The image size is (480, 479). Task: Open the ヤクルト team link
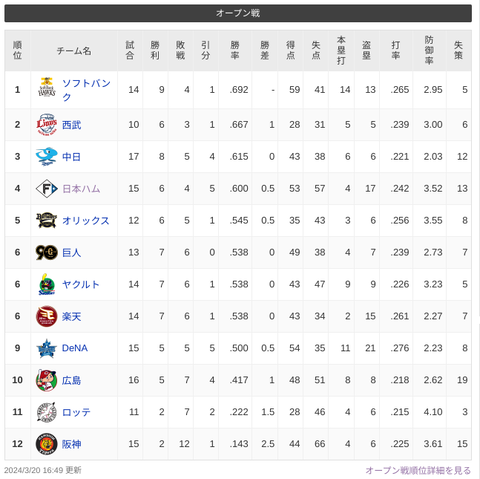coord(81,285)
